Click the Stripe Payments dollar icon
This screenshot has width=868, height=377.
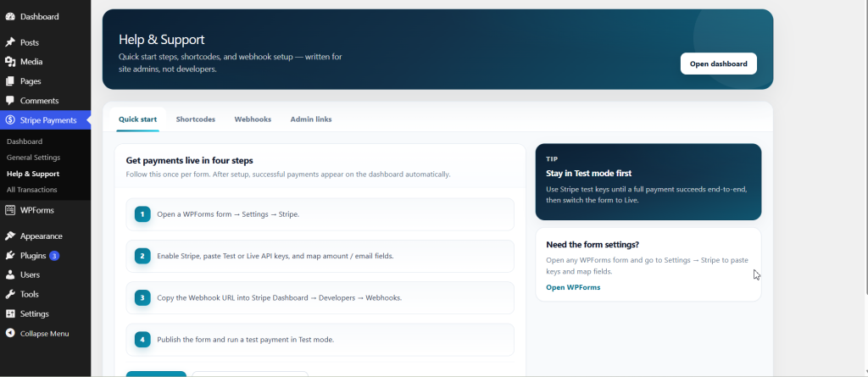(10, 120)
